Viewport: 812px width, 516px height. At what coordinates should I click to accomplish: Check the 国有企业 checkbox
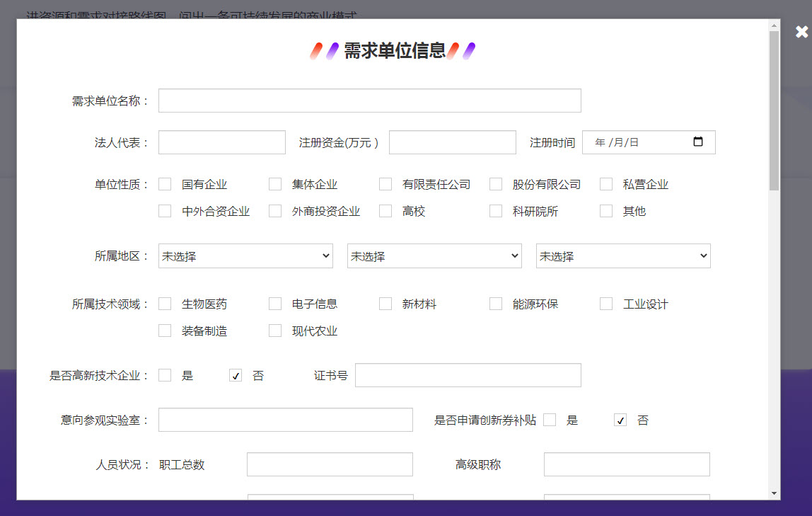[x=165, y=184]
